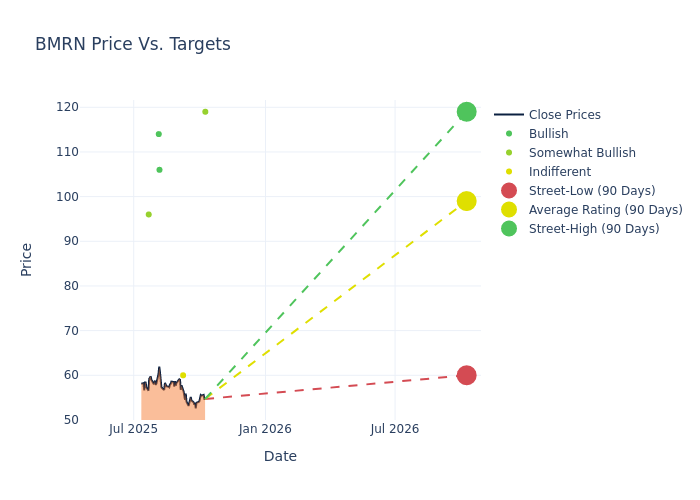Viewport: 700px width, 500px height.
Task: Hide the Bullish series via legend
Action: pyautogui.click(x=548, y=134)
